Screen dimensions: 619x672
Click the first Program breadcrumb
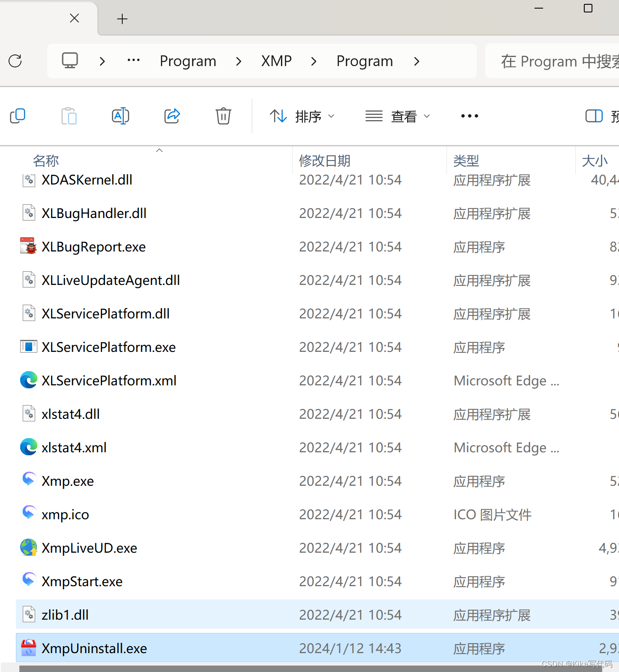coord(188,61)
